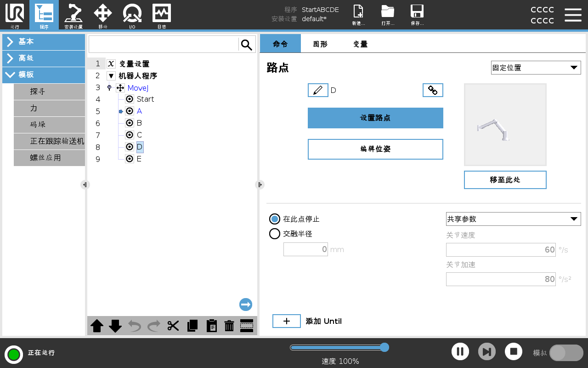The height and width of the screenshot is (368, 588).
Task: Open the 固定位置 dropdown
Action: [536, 68]
